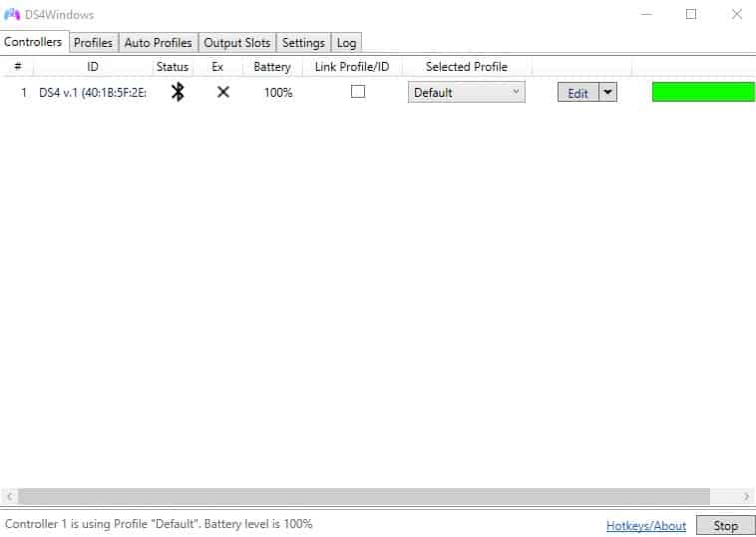Switch to the Controllers tab

click(x=33, y=42)
